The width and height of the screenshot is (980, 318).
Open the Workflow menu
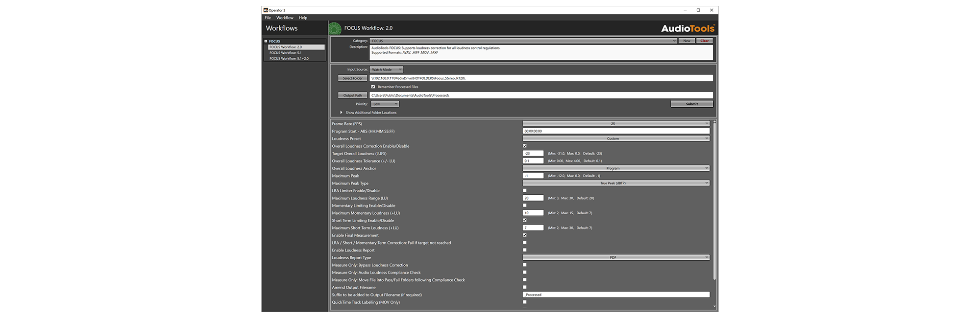point(285,18)
